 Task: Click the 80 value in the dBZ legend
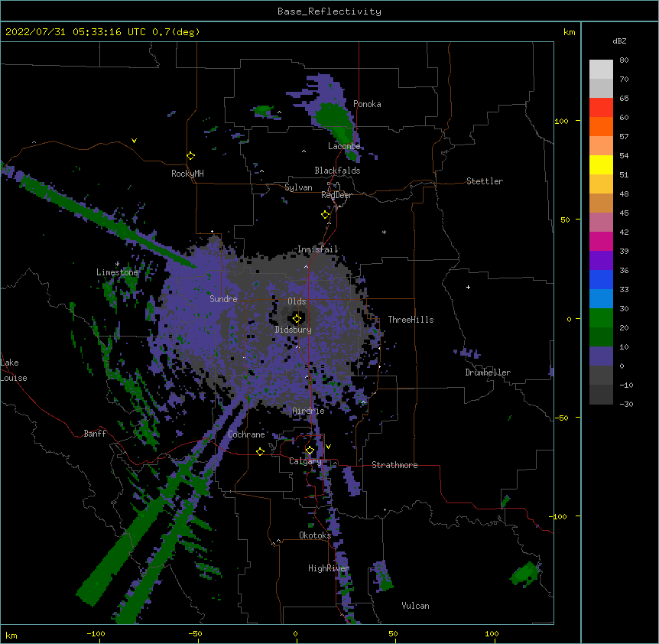624,60
